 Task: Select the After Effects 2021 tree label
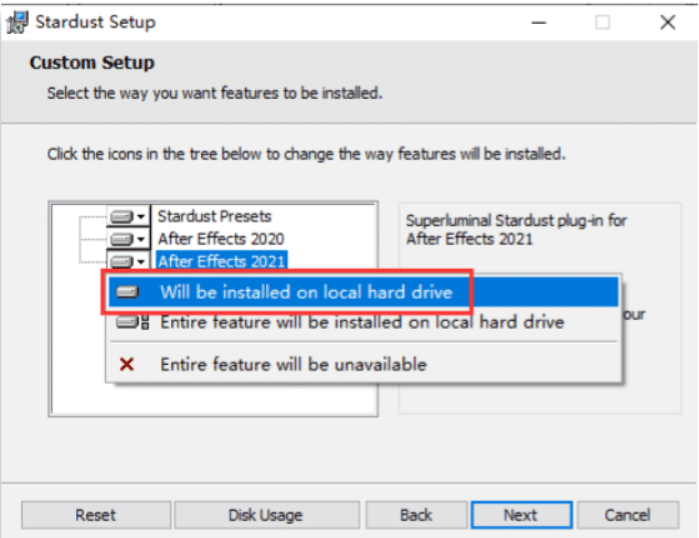220,261
